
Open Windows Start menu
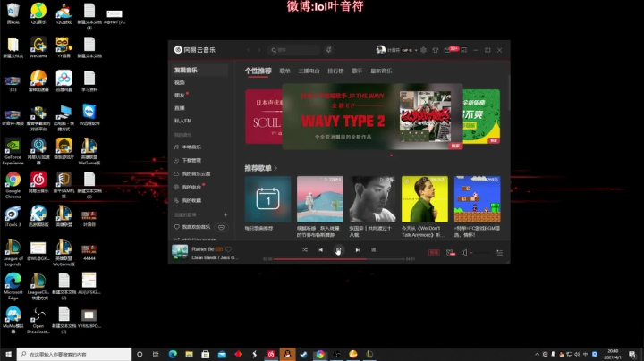8,354
